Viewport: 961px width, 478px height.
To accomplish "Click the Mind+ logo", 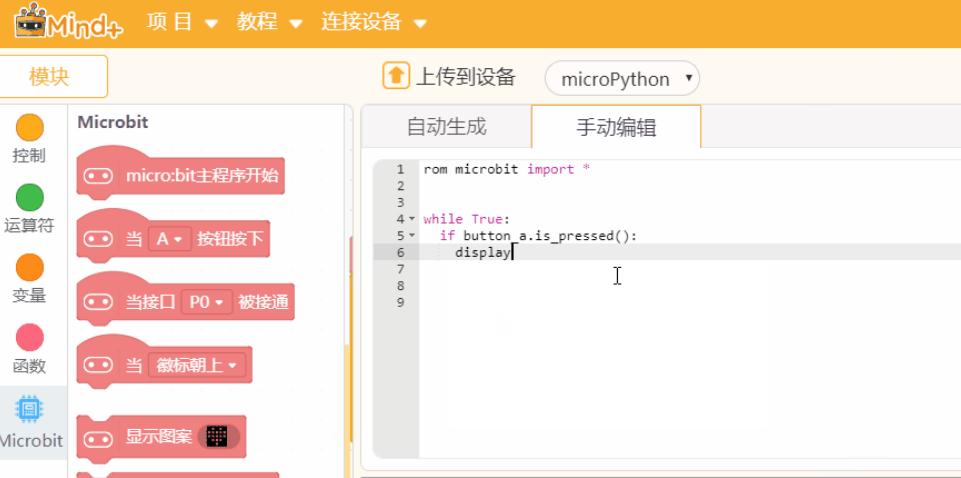I will click(68, 21).
